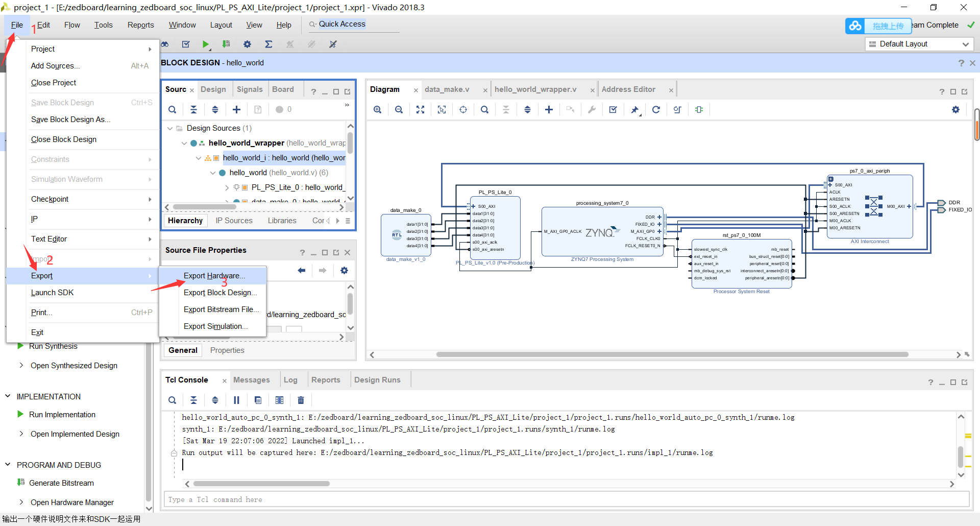Regenerate layout in the diagram toolbar
The width and height of the screenshot is (980, 526).
click(x=656, y=109)
